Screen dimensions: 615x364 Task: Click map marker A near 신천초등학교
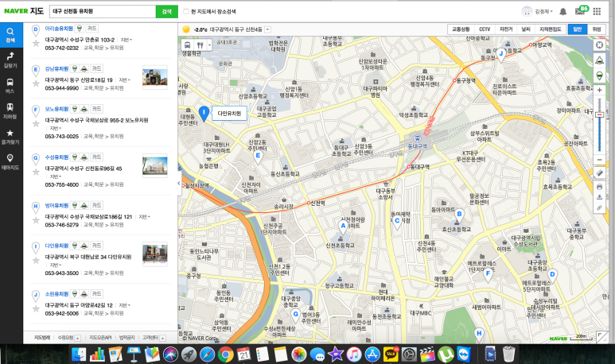[343, 227]
